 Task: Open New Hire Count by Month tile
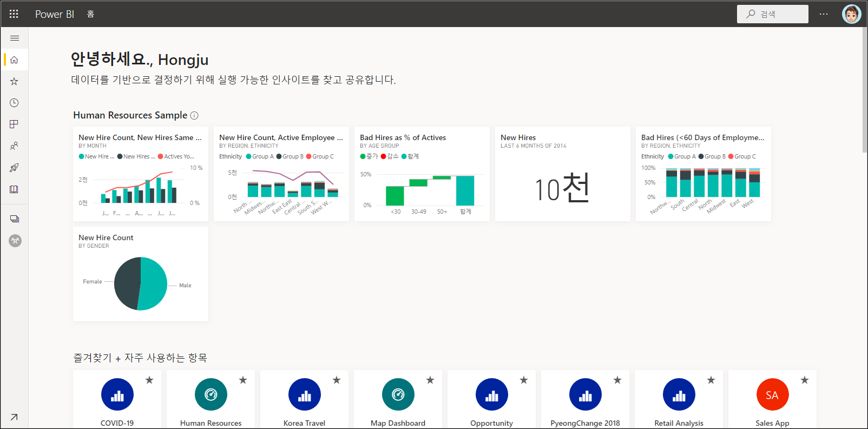click(x=141, y=174)
